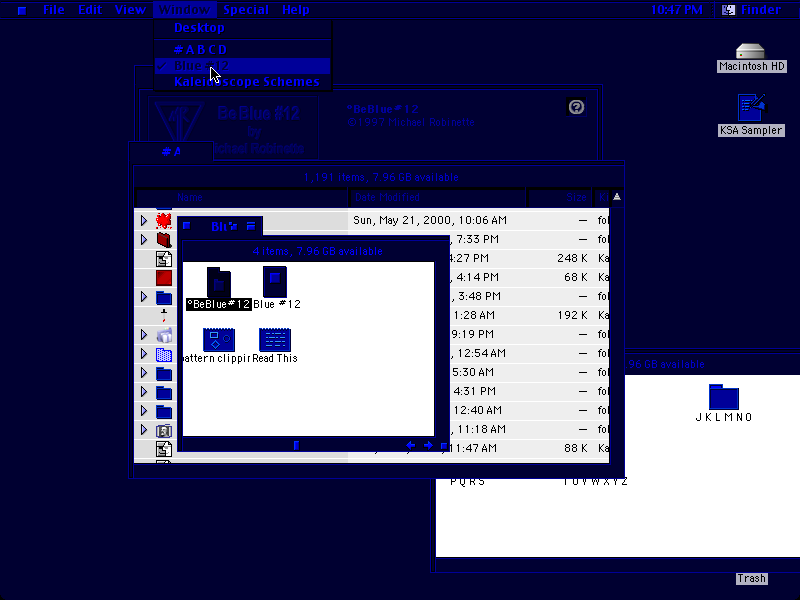Click the # A window title tab
The image size is (800, 600).
tap(171, 152)
